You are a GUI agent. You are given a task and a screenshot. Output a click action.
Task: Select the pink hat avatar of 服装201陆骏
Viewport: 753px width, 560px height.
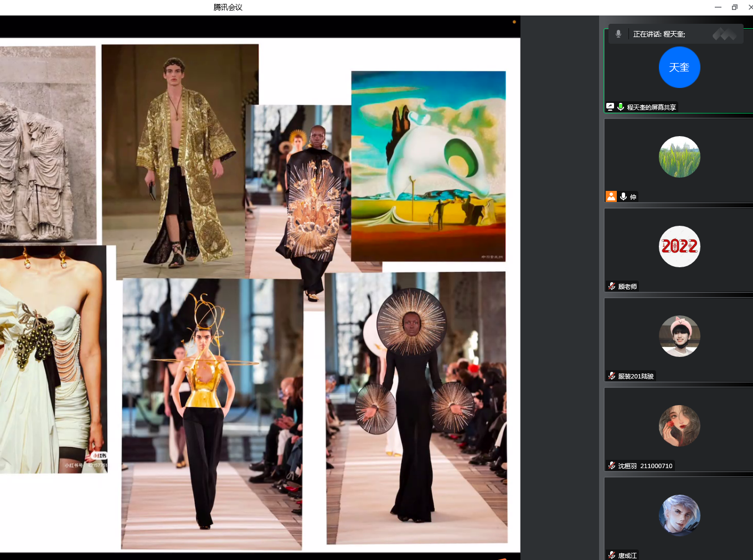(679, 336)
